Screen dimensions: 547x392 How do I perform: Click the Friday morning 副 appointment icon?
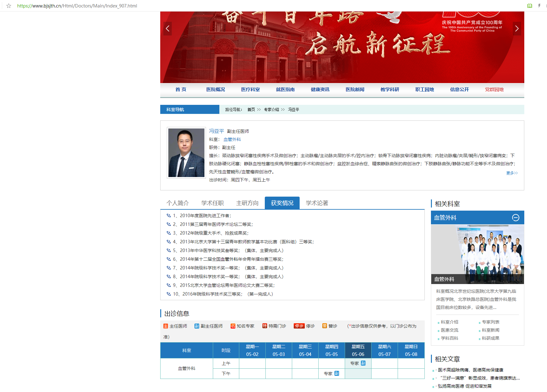click(x=363, y=363)
